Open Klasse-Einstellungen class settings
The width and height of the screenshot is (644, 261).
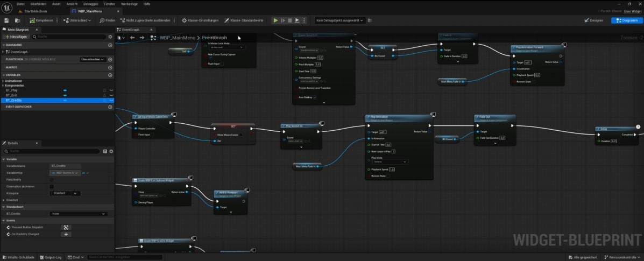pyautogui.click(x=200, y=20)
